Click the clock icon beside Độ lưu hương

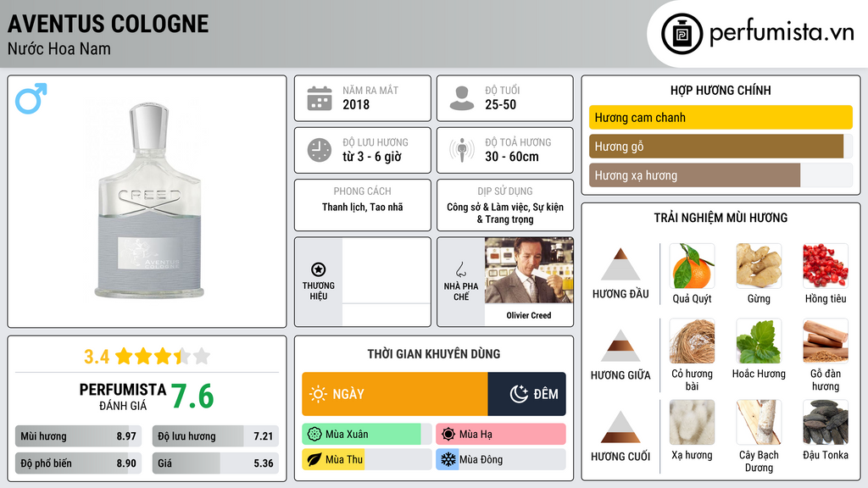pyautogui.click(x=320, y=150)
